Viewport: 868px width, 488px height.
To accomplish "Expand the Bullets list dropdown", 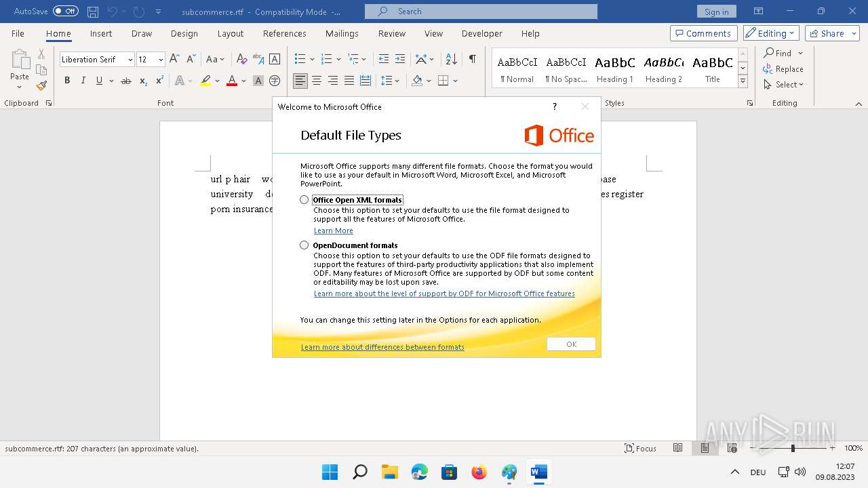I will [312, 60].
